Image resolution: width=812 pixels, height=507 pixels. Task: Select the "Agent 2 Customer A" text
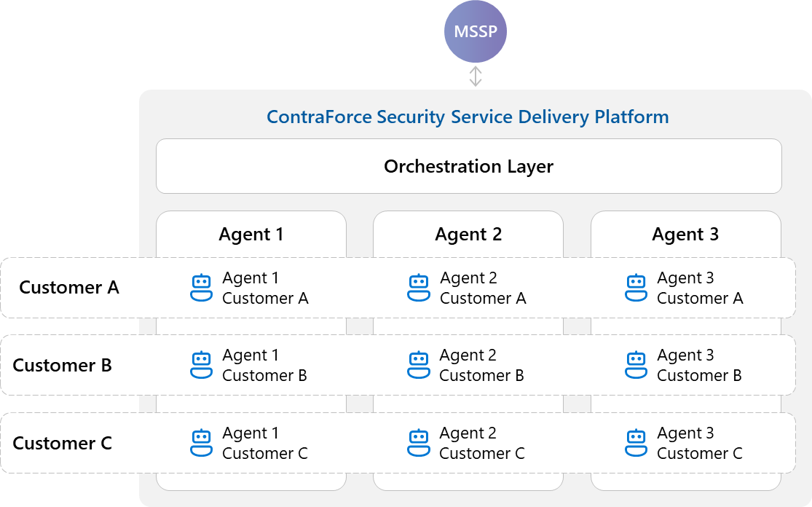tap(483, 288)
